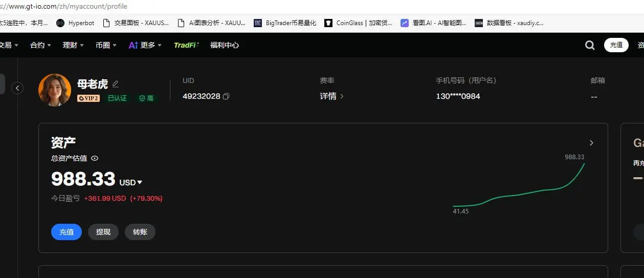Click the +361.99 USD profit figure

point(105,198)
